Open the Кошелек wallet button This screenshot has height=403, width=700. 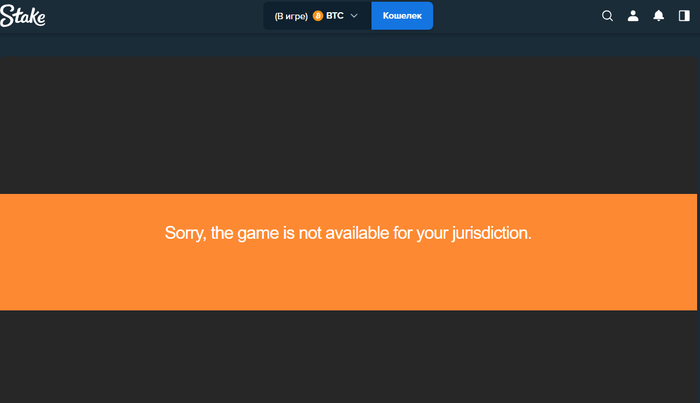click(x=402, y=16)
